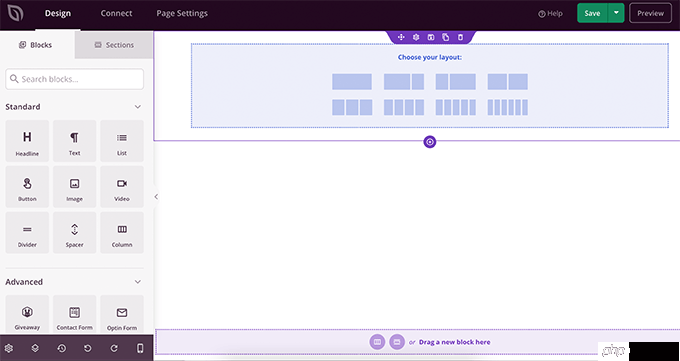The height and width of the screenshot is (361, 680).
Task: Collapse the Advanced blocks section
Action: (x=137, y=282)
